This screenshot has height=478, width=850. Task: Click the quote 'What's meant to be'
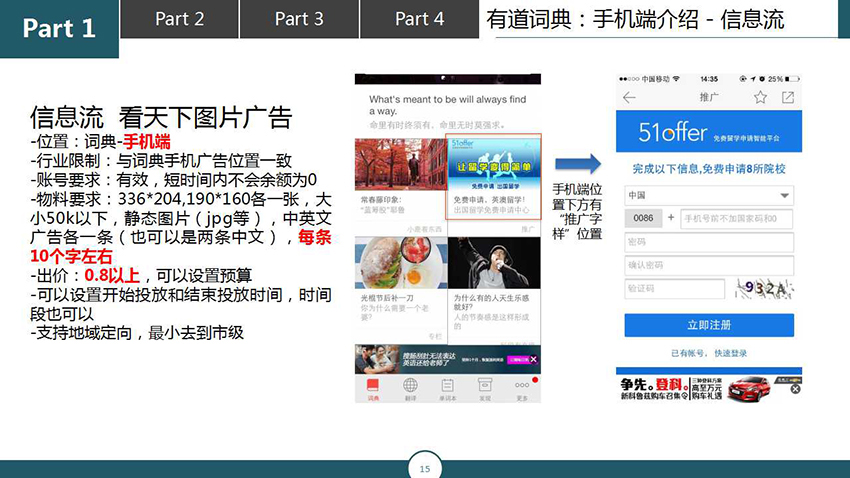click(x=448, y=105)
